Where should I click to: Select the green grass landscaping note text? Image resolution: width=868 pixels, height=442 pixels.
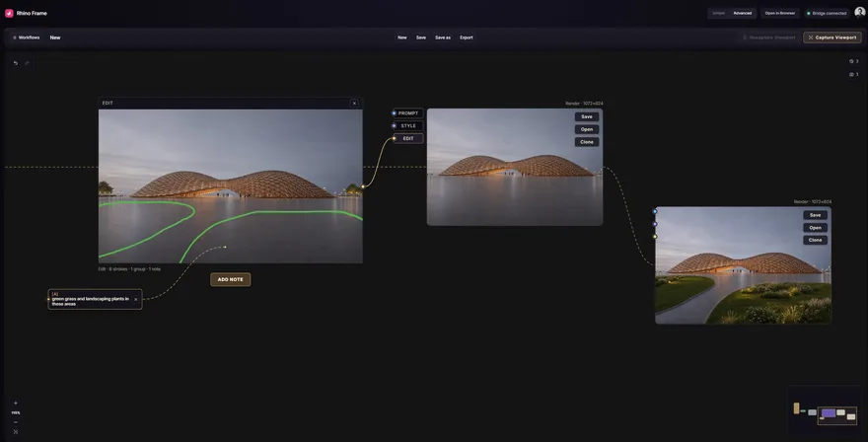[90, 301]
